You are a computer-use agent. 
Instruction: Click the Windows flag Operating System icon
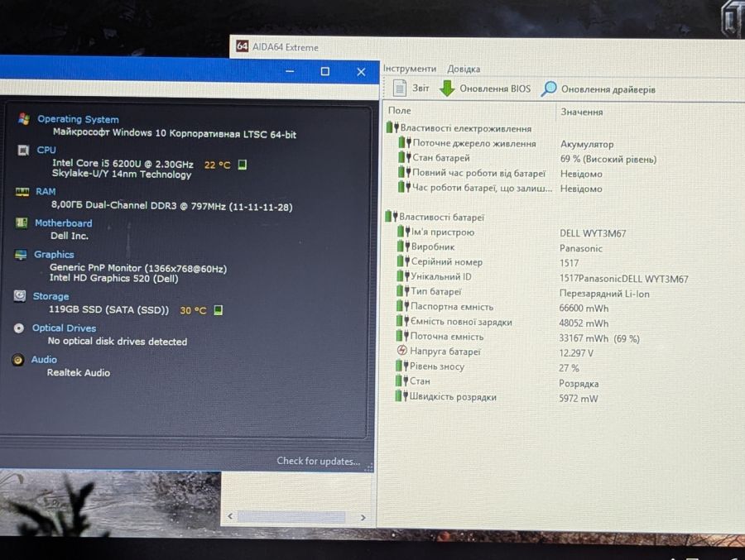pos(24,119)
